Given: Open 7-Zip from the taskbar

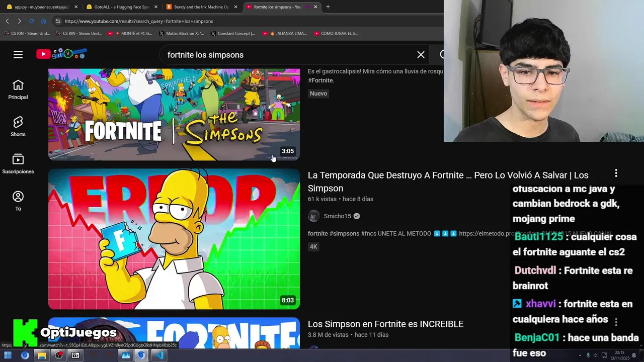Looking at the screenshot, I should click(75, 355).
